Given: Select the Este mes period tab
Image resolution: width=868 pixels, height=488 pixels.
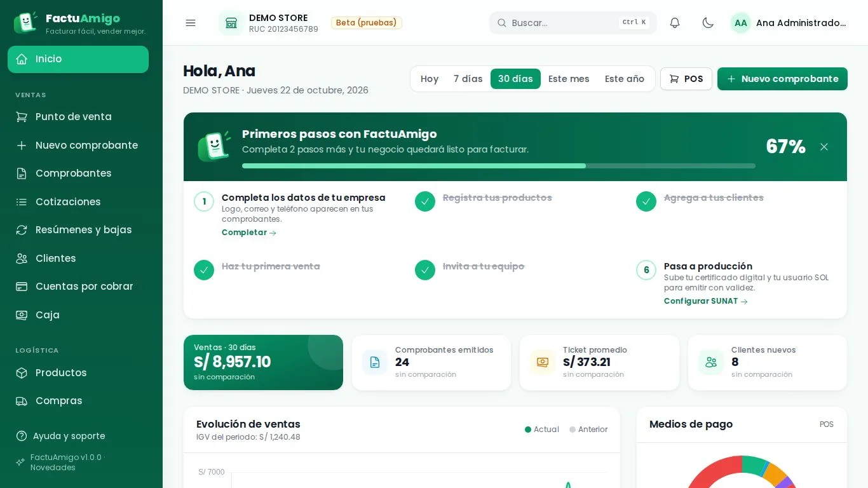Looking at the screenshot, I should [x=569, y=79].
